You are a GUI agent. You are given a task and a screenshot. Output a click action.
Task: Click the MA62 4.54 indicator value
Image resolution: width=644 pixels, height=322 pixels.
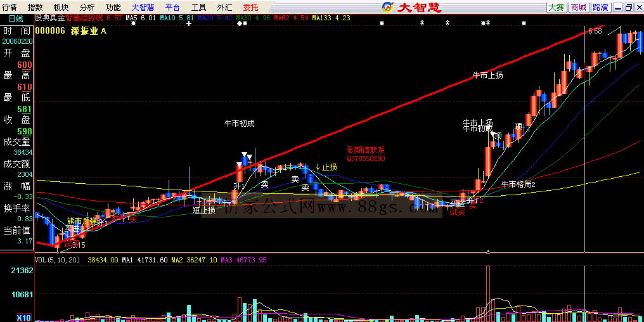click(x=291, y=18)
